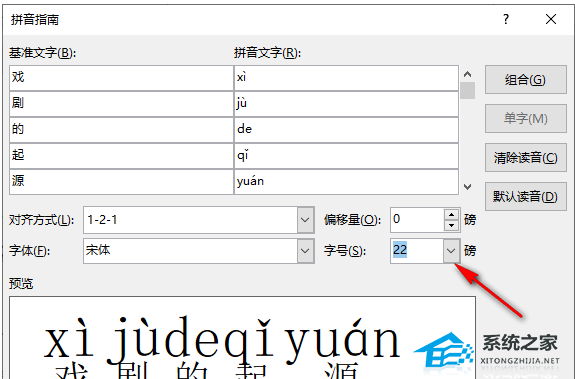Click the 默认读音(D) button
The width and height of the screenshot is (575, 379).
coord(525,196)
